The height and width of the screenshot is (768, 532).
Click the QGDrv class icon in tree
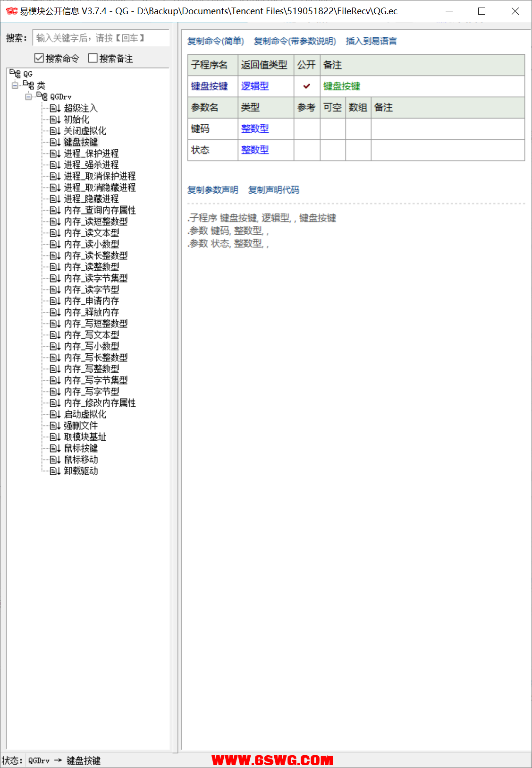click(x=42, y=97)
